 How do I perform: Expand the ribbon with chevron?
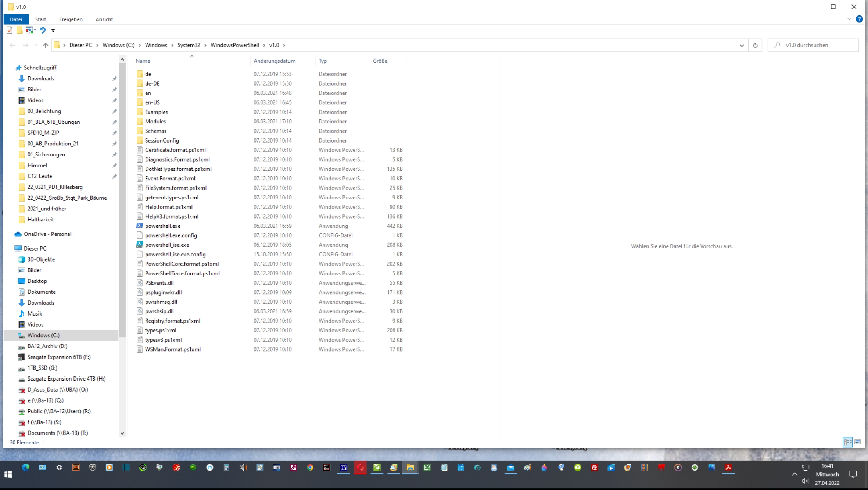[x=849, y=19]
